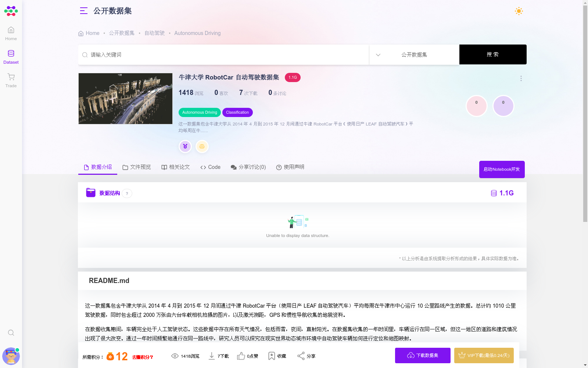Open Home in the left sidebar

pos(11,33)
